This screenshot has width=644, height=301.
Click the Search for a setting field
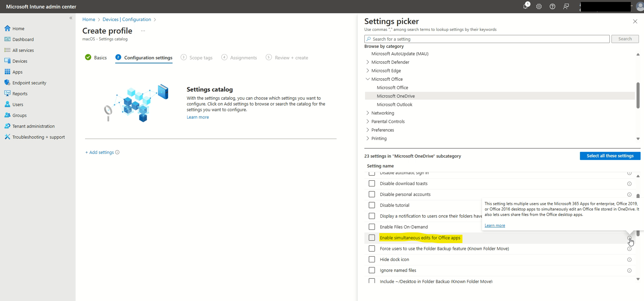click(x=487, y=39)
